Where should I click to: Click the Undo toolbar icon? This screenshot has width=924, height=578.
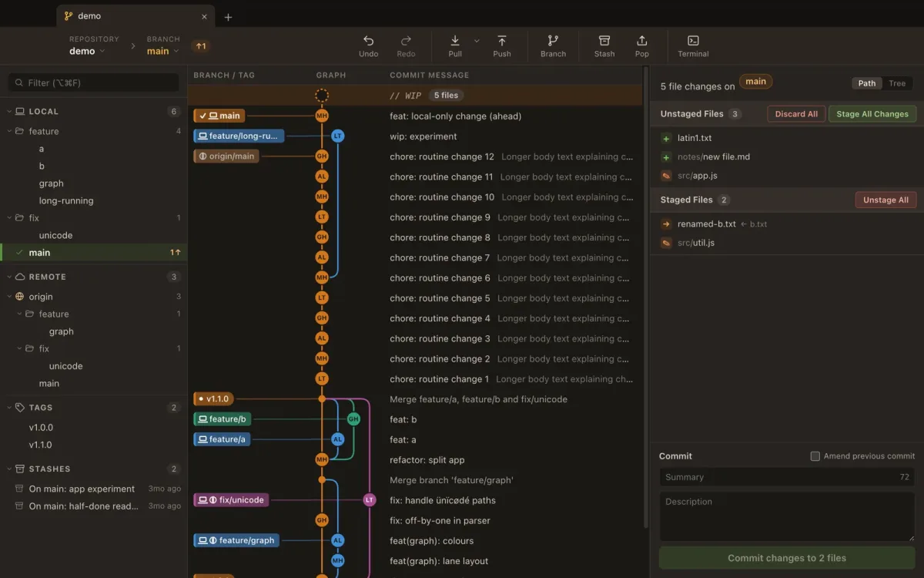[x=369, y=41]
